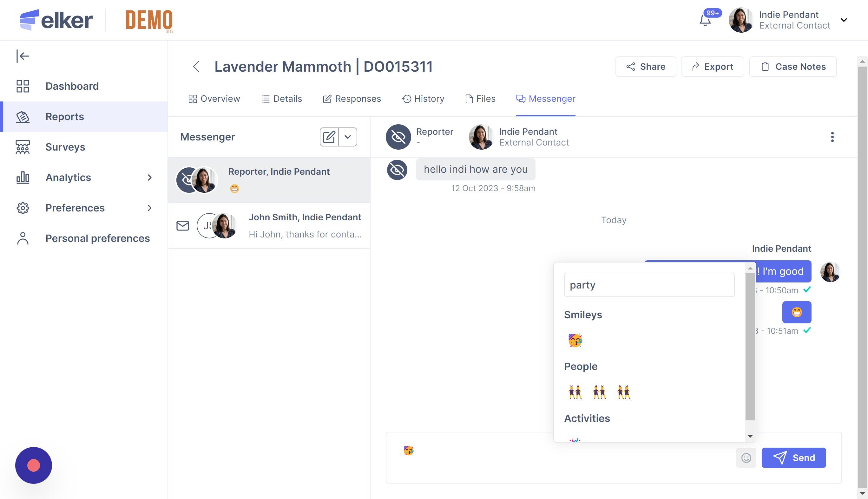This screenshot has width=868, height=499.
Task: Click the emoji picker scrollbar down arrow
Action: tap(750, 436)
